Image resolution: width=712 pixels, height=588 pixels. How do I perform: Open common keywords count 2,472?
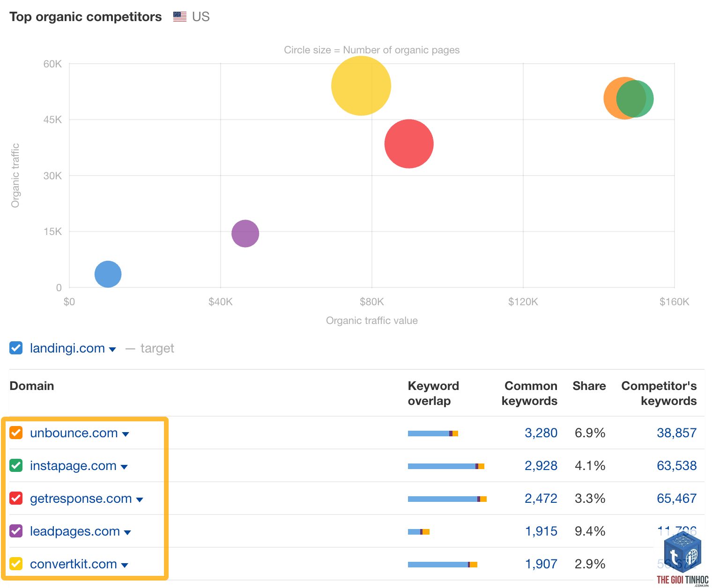coord(541,499)
